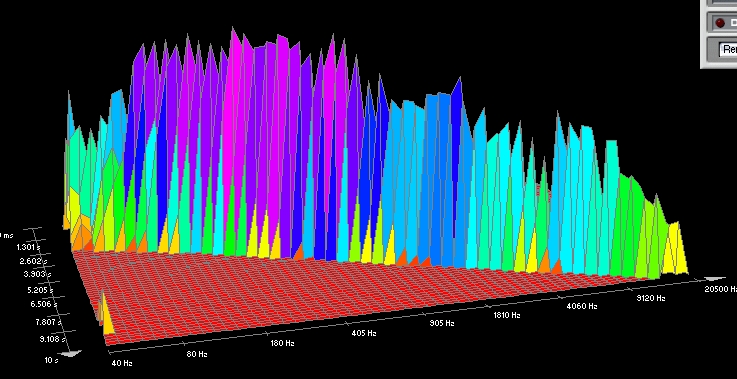Click the "40 Hz" frequency axis label
737x379 pixels.
point(122,363)
